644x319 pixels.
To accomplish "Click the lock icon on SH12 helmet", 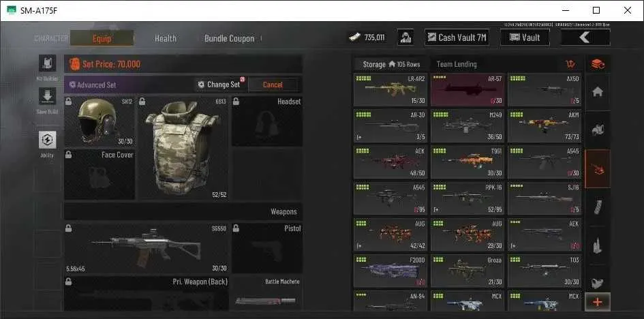I will (x=69, y=102).
